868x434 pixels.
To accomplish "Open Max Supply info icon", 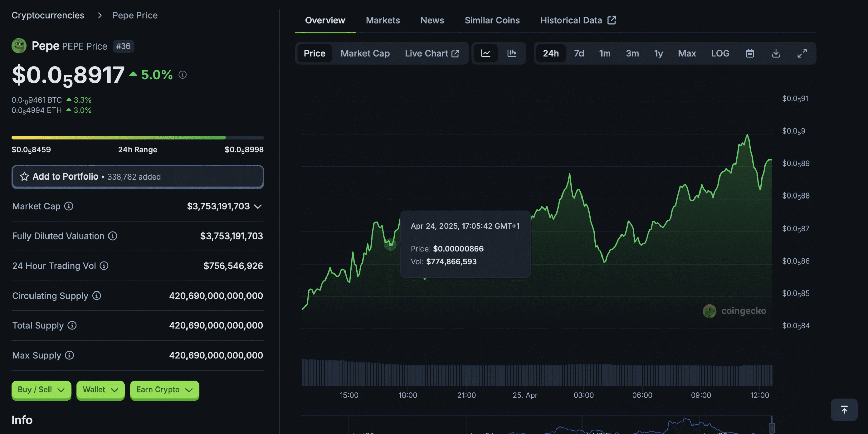I will click(70, 355).
